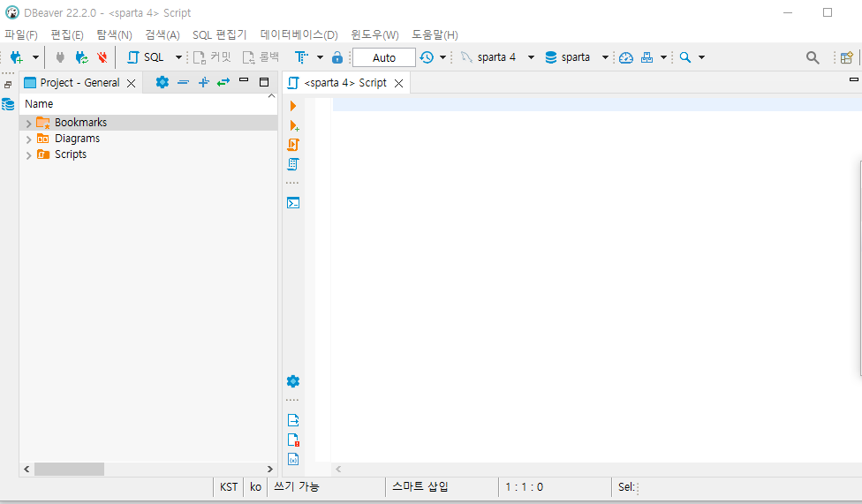862x504 pixels.
Task: Open the transaction log dropdown arrow
Action: (x=442, y=57)
